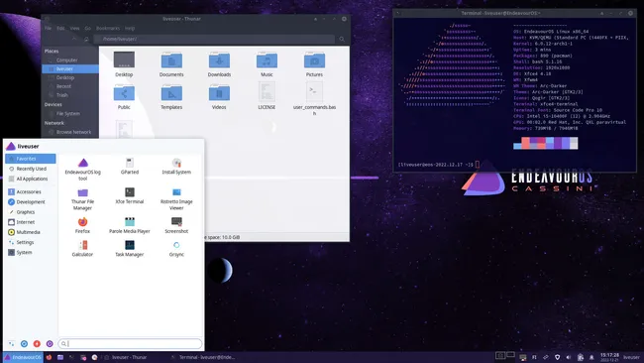Screen dimensions: 644x363
Task: Select Development category in menu
Action: tap(31, 202)
